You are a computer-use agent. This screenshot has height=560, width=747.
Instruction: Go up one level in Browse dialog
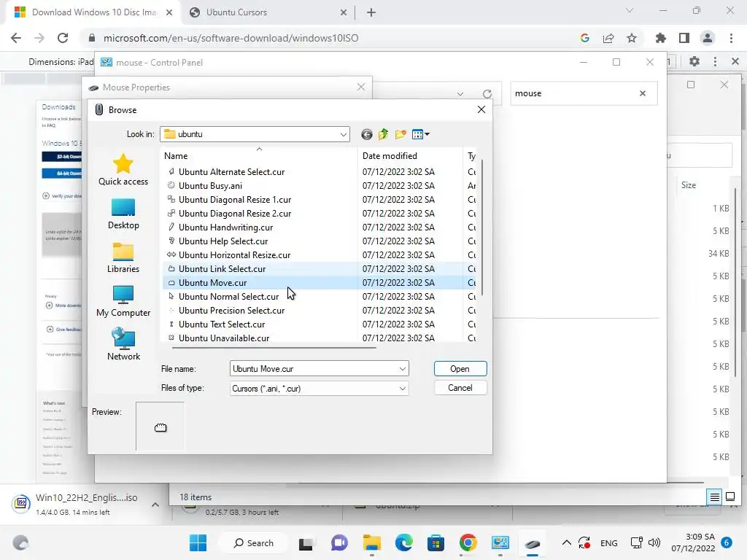(384, 134)
